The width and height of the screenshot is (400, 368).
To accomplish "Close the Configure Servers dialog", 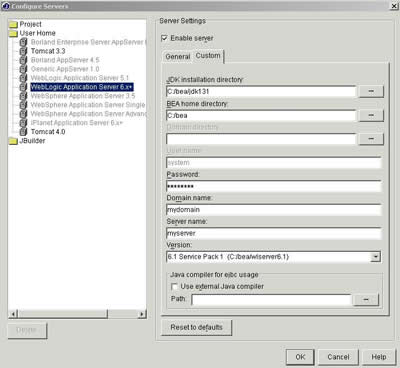I will click(x=394, y=6).
